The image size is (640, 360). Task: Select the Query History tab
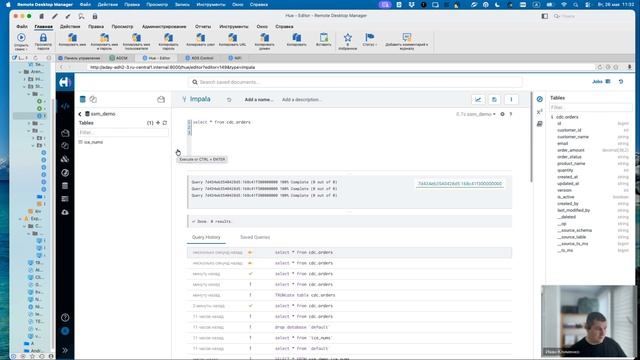tap(206, 237)
